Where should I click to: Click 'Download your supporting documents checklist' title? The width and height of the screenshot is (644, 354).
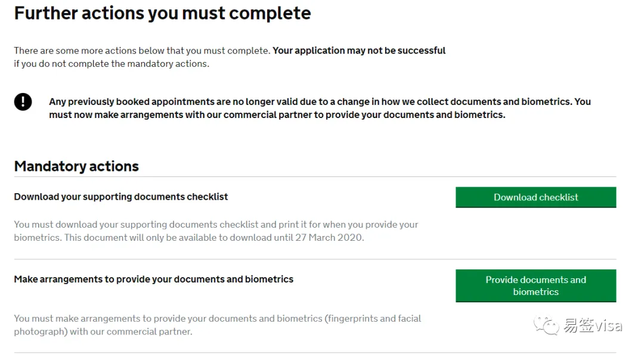(121, 197)
